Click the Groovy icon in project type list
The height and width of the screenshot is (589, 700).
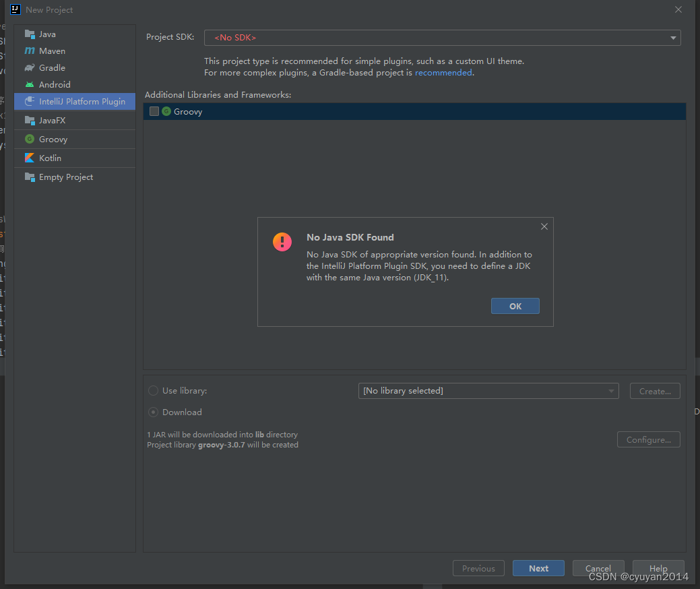pyautogui.click(x=30, y=139)
